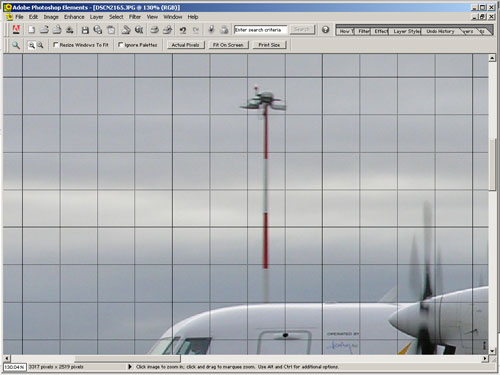This screenshot has width=500, height=375.
Task: Click the Actual Pixels button
Action: pyautogui.click(x=185, y=45)
